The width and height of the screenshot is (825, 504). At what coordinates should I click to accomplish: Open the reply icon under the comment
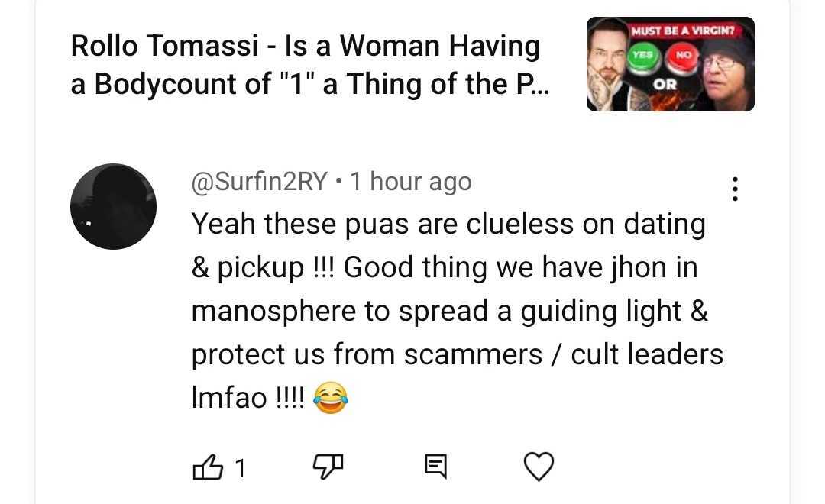coord(435,467)
